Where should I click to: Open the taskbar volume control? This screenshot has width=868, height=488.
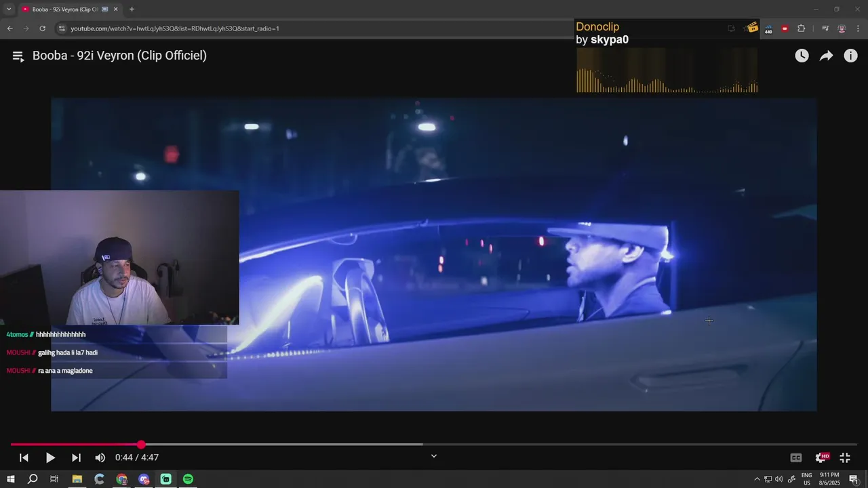coord(778,479)
